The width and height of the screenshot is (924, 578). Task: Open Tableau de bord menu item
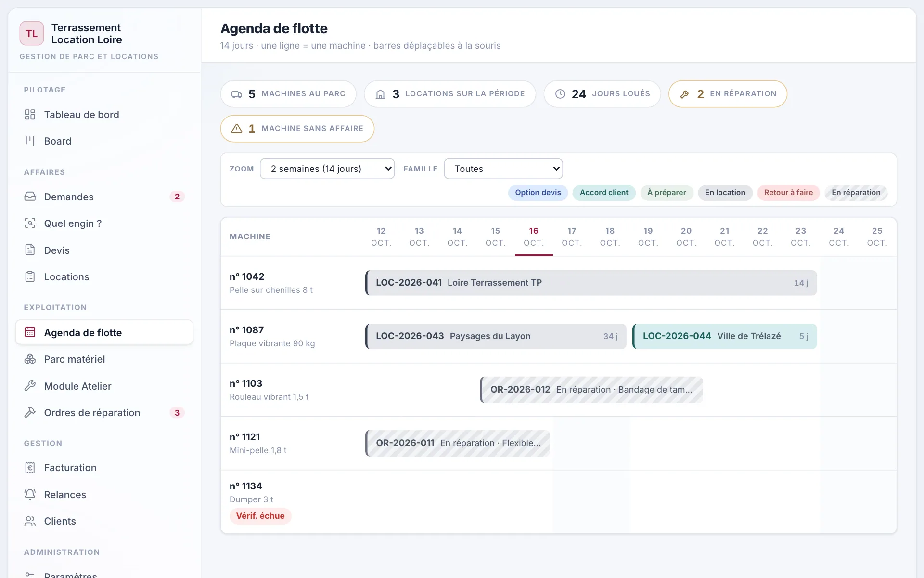click(x=104, y=115)
